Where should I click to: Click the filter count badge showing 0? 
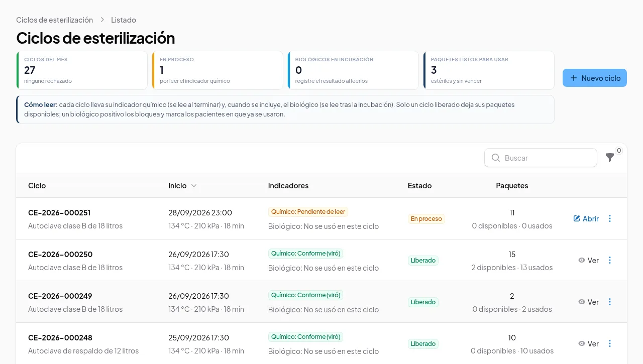pyautogui.click(x=619, y=151)
